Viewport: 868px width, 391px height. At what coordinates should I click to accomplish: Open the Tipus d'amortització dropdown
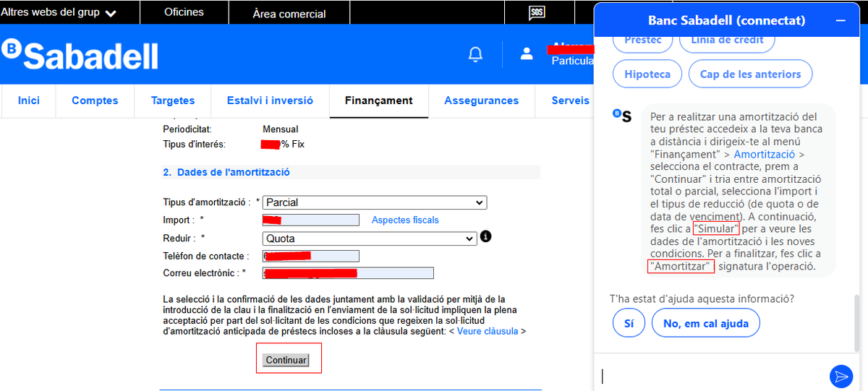tap(375, 202)
